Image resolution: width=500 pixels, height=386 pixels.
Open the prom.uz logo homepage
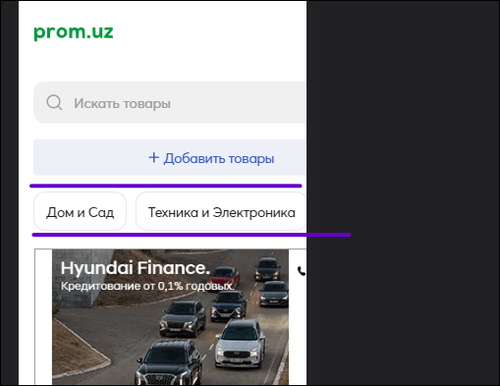click(x=73, y=33)
